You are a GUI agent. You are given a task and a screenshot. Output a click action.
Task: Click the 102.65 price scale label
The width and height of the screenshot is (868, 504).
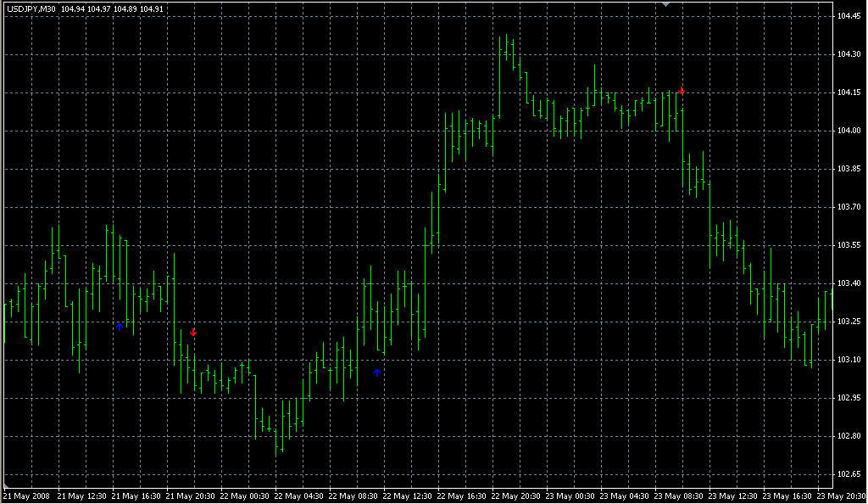pos(849,474)
